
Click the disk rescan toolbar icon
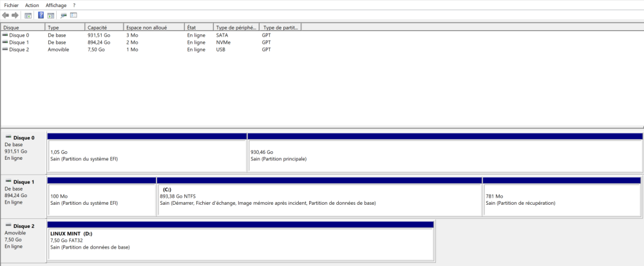(x=63, y=15)
